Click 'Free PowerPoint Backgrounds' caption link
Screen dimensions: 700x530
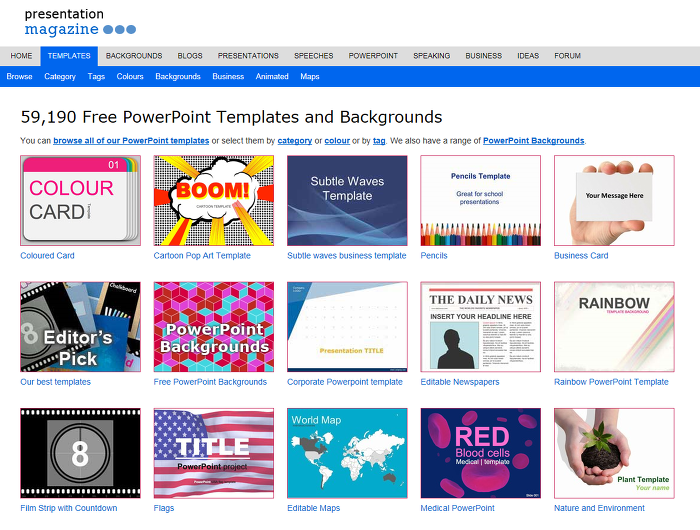[210, 382]
